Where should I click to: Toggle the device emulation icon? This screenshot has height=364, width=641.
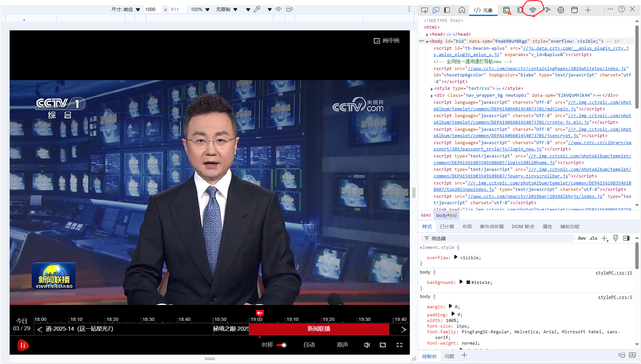tap(436, 10)
